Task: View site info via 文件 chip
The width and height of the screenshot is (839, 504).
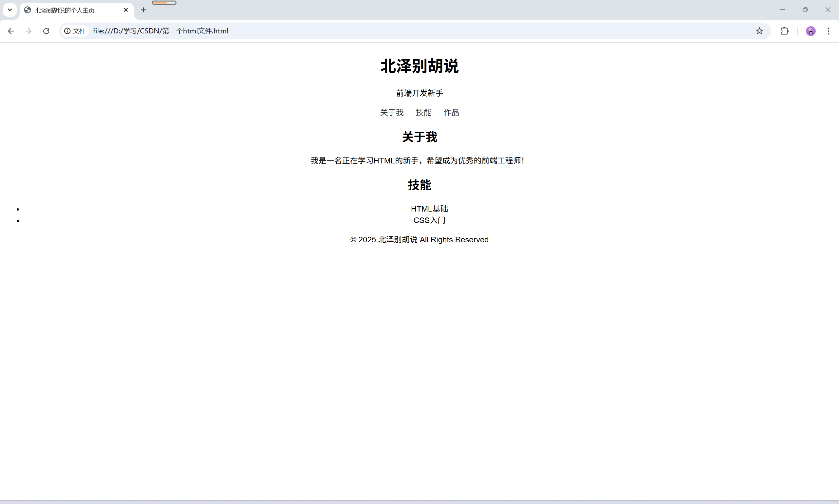Action: click(75, 31)
